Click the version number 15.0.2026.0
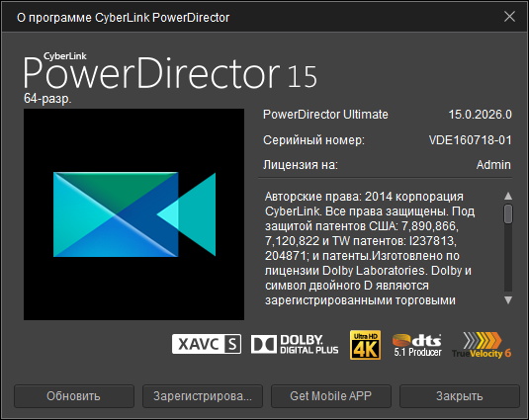This screenshot has width=529, height=420. tap(480, 115)
